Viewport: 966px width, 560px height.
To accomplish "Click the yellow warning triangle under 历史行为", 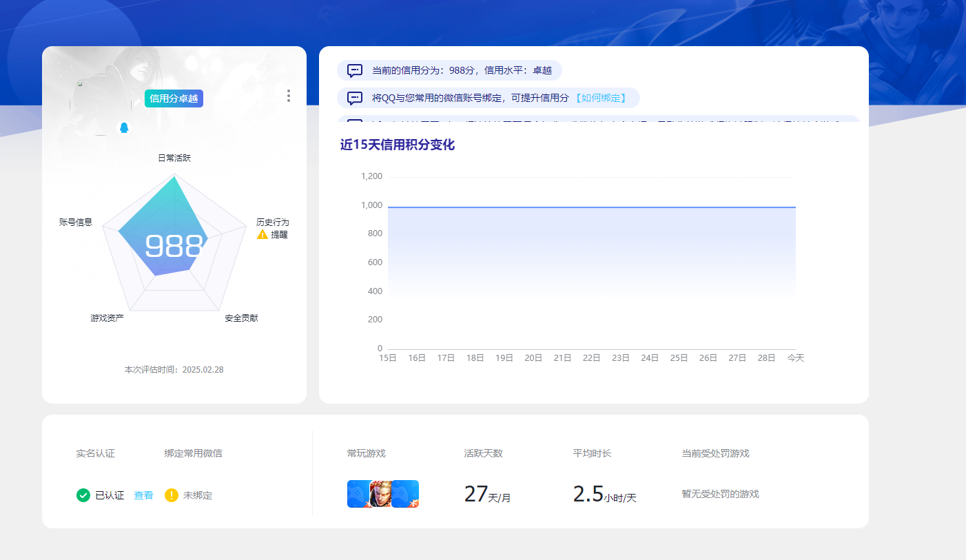I will (x=263, y=234).
